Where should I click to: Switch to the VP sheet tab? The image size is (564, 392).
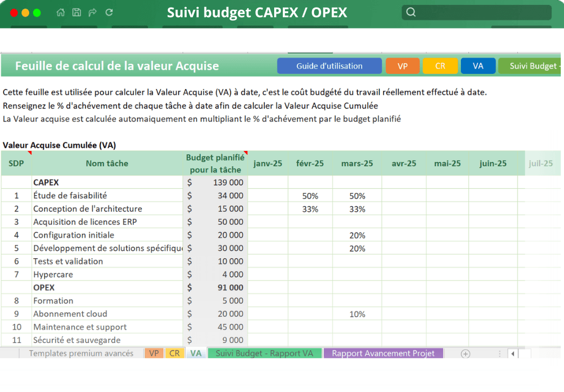(x=154, y=353)
